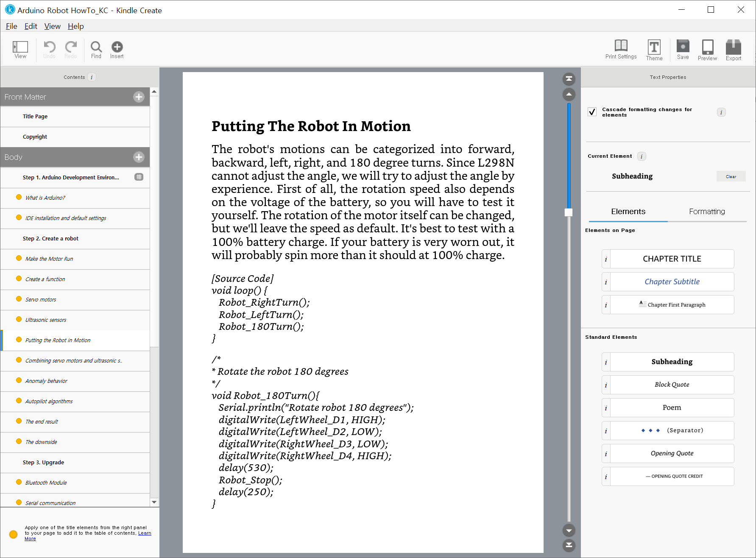Viewport: 756px width, 558px height.
Task: Add a chapter to Body section
Action: (x=139, y=157)
